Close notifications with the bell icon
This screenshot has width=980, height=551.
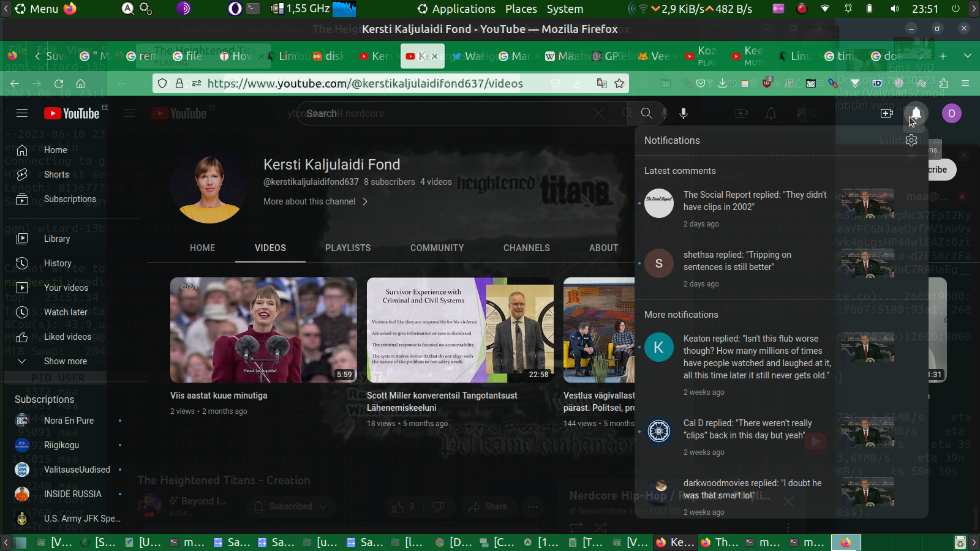tap(916, 113)
